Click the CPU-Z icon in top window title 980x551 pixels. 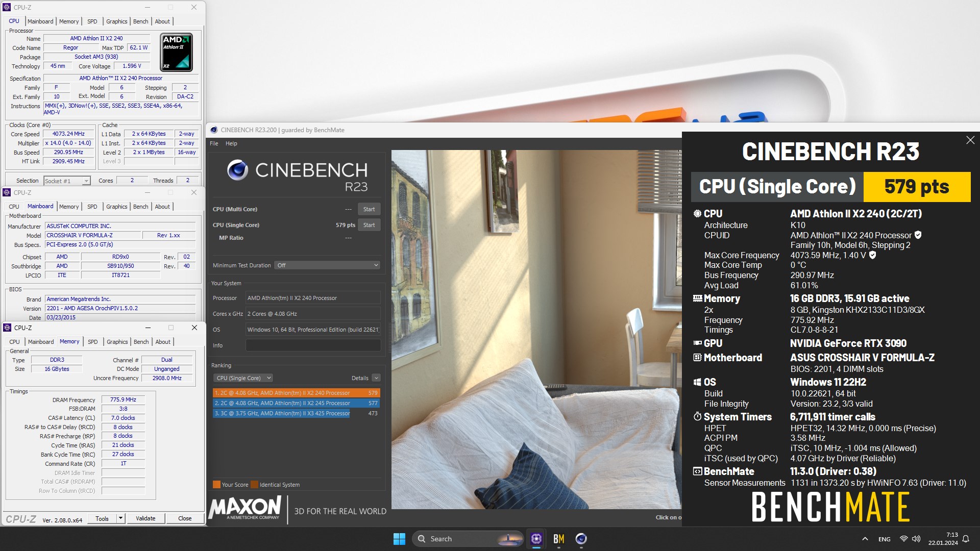point(7,7)
